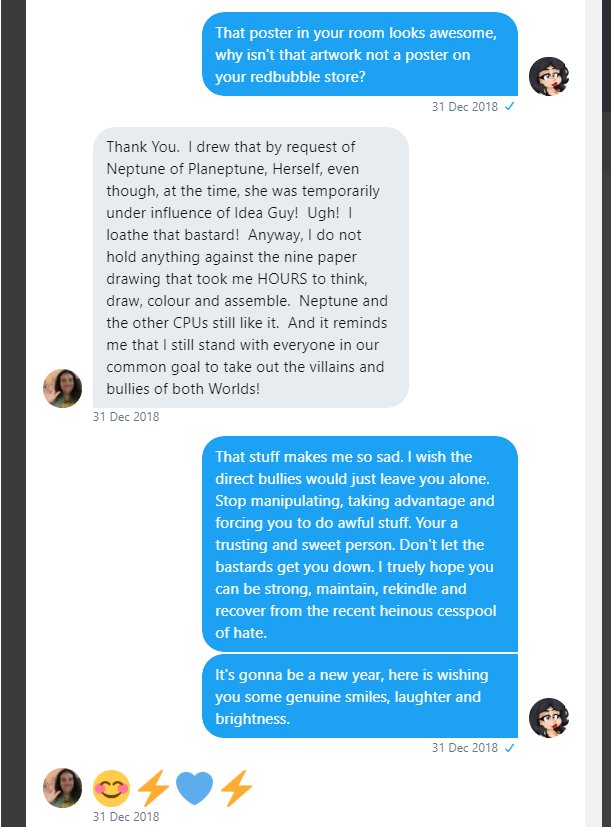
Task: Select the grey "Thank You. I drew that" message
Action: pyautogui.click(x=251, y=267)
